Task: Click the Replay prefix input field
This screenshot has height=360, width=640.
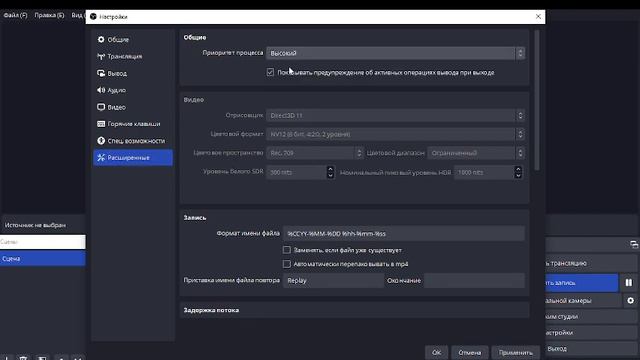Action: 333,280
